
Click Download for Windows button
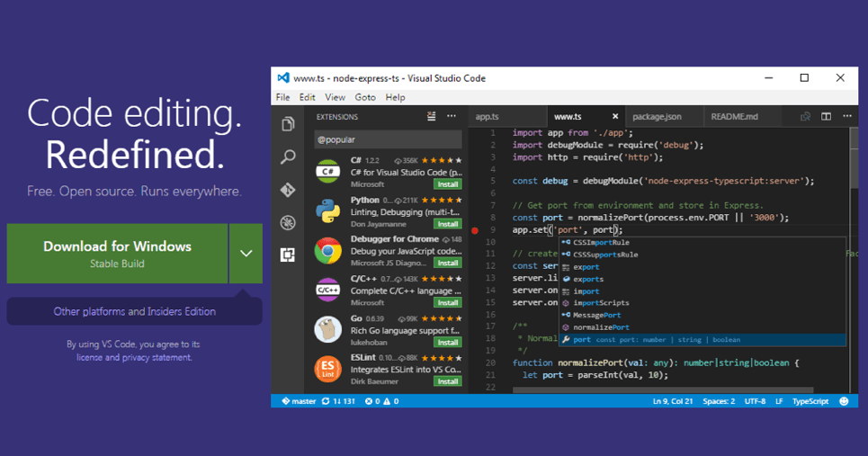[x=117, y=254]
